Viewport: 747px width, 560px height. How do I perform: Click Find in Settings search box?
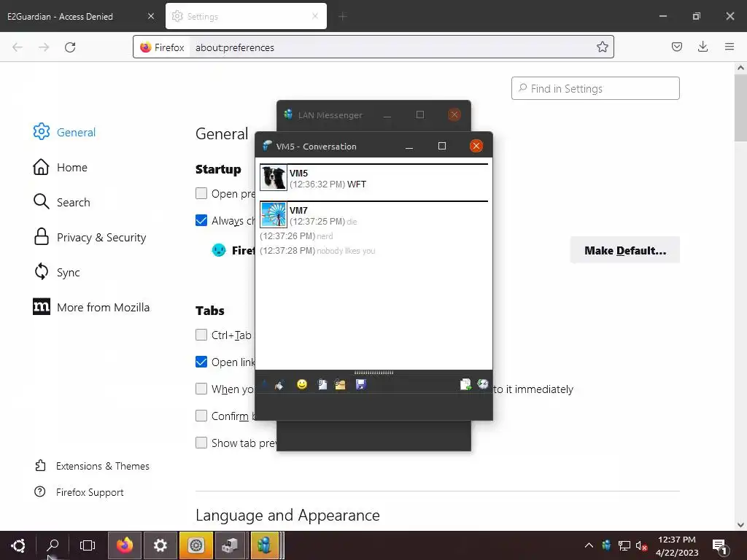(x=595, y=88)
